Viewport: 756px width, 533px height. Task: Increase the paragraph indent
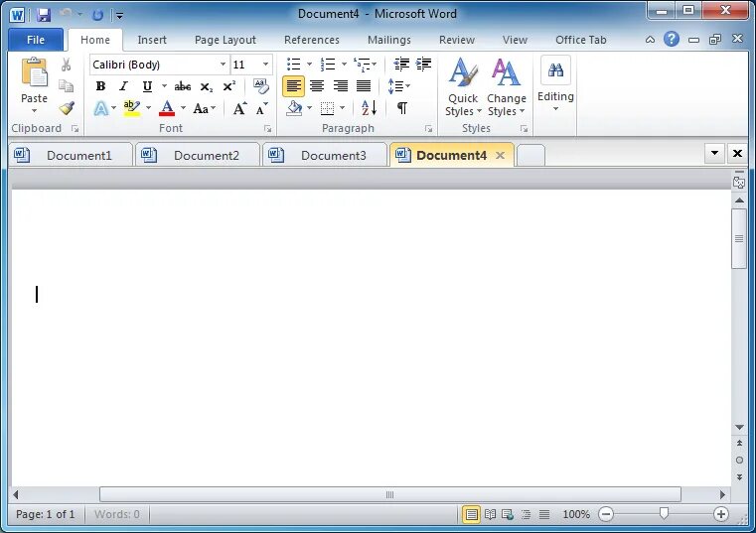(423, 65)
